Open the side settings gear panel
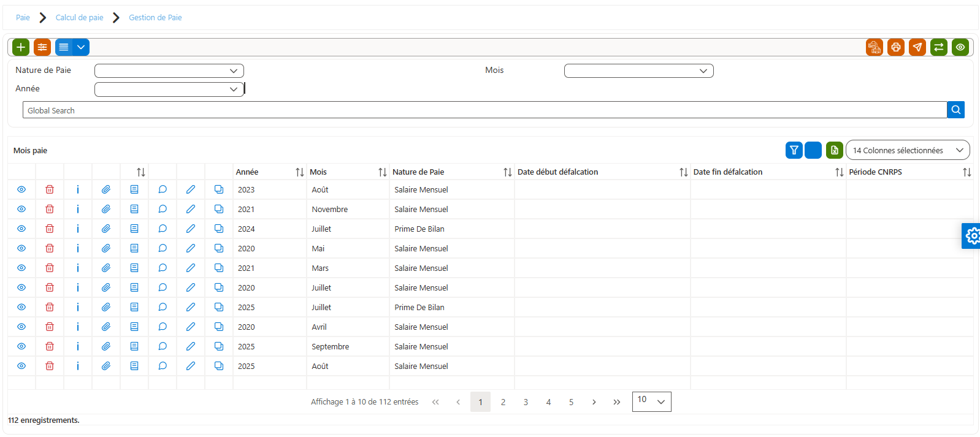Screen dimensions: 980x437 [971, 236]
